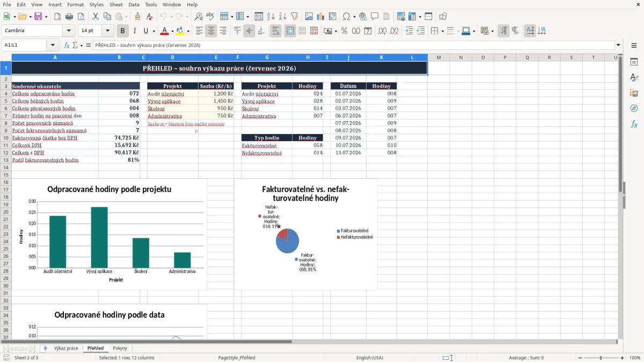Viewport: 644px width, 362px height.
Task: Toggle Italic formatting
Action: point(134,31)
